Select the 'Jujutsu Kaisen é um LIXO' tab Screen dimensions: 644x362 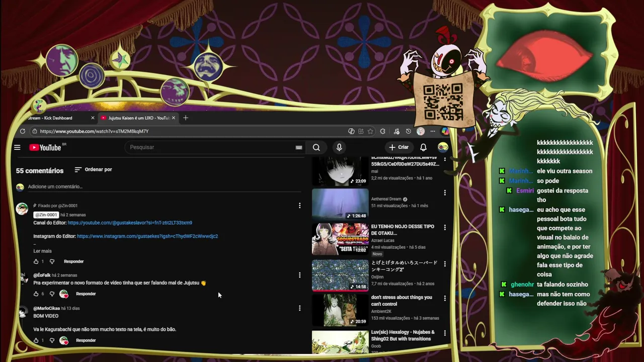(139, 118)
